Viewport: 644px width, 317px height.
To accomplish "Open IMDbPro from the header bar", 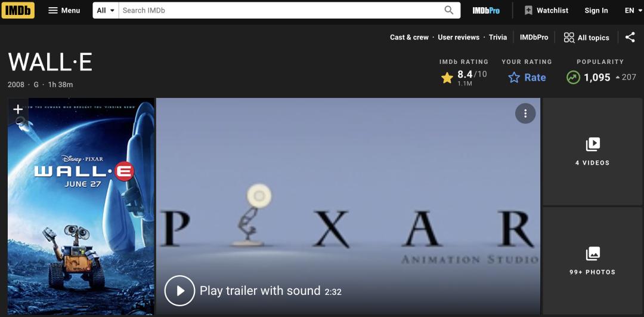I will click(486, 11).
